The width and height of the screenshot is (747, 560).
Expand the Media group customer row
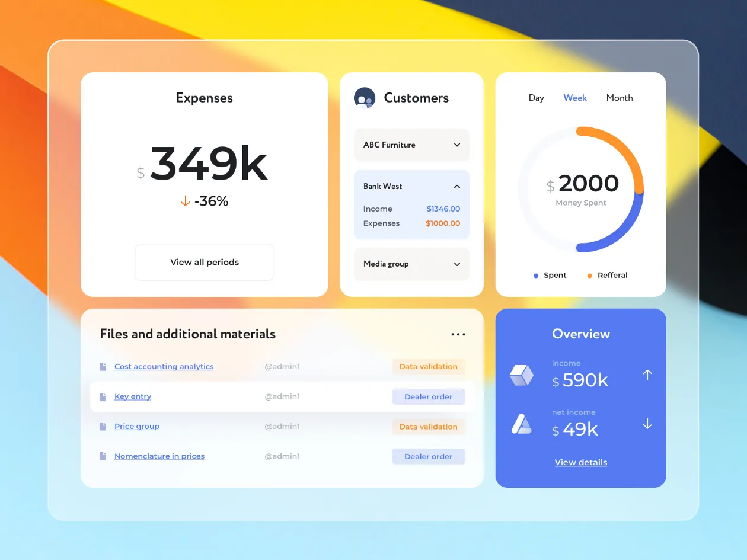coord(411,264)
